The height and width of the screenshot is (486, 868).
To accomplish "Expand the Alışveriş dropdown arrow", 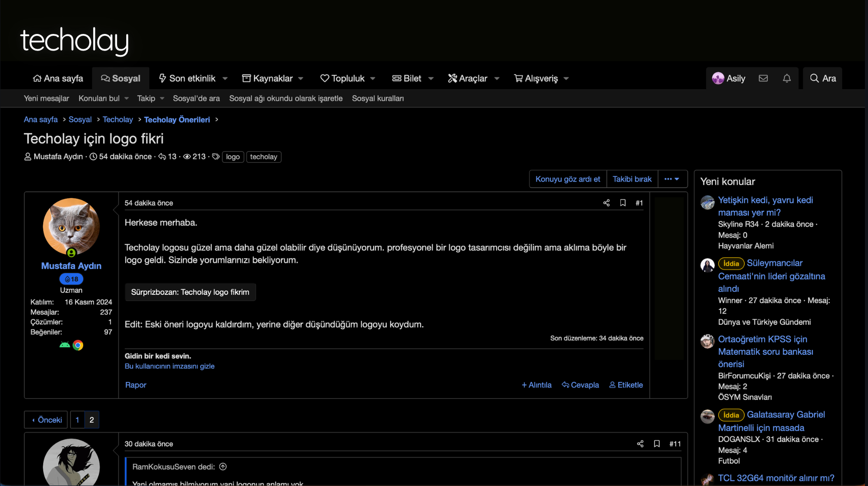I will pyautogui.click(x=566, y=79).
